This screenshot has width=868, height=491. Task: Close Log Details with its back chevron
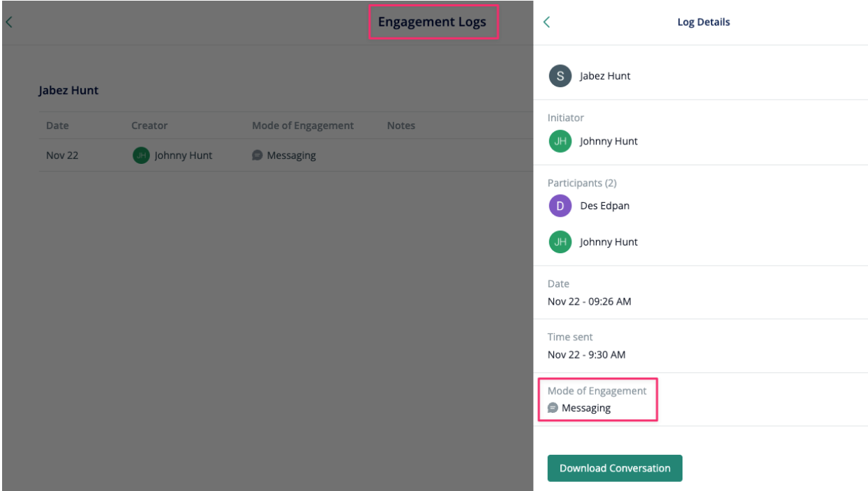[546, 22]
